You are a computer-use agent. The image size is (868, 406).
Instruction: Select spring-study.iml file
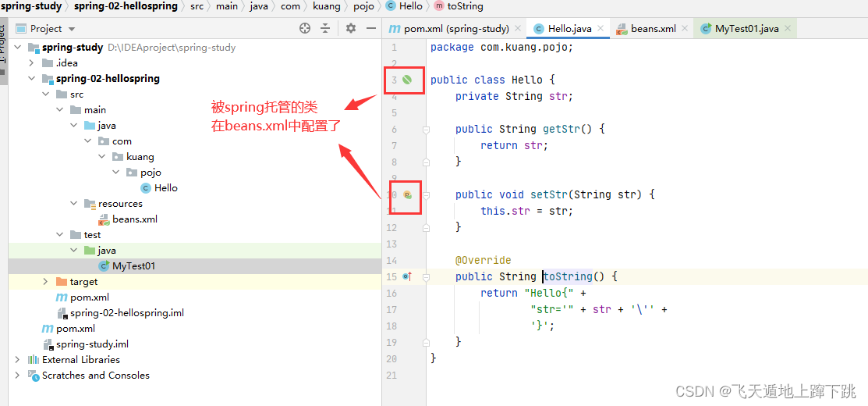point(85,344)
